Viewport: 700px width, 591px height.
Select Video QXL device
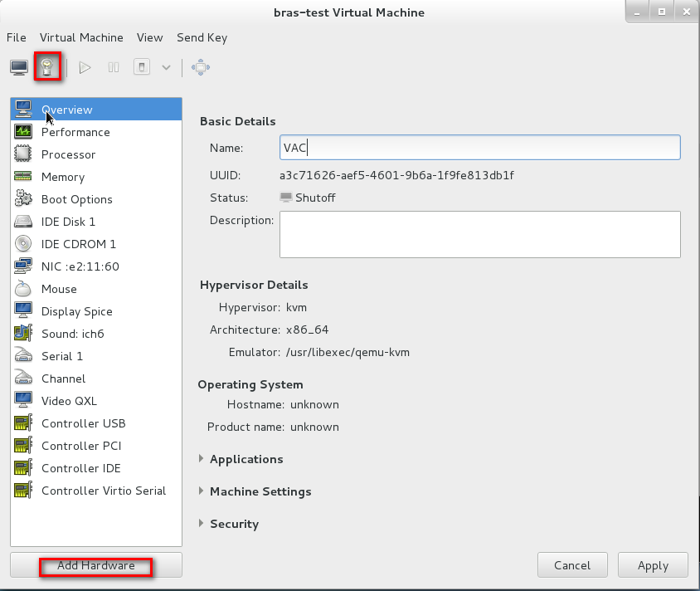tap(96, 401)
